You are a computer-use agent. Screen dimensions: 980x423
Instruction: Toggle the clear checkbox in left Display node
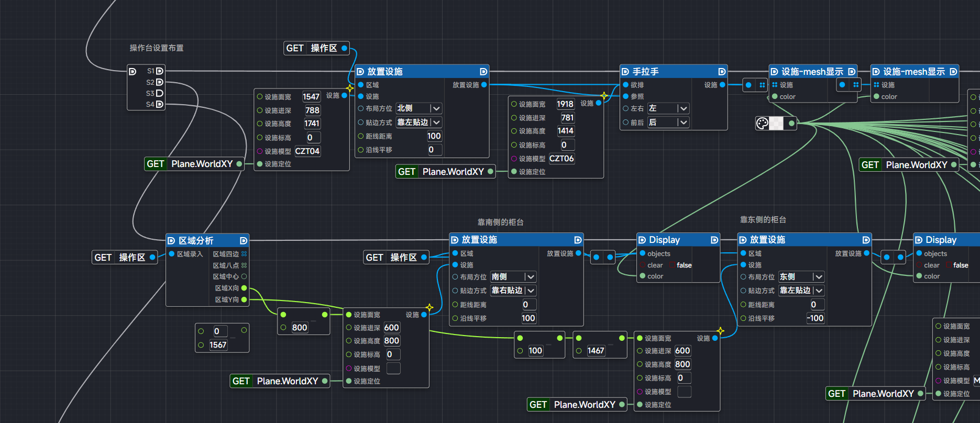click(x=673, y=265)
